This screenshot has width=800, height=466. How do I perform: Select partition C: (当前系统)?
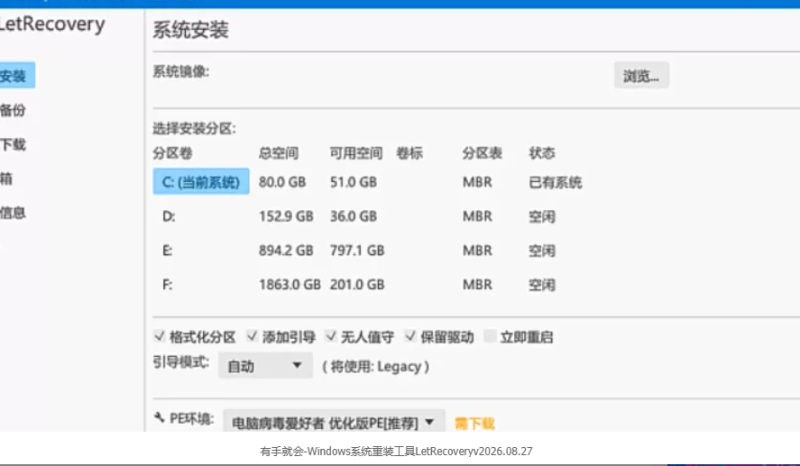(201, 182)
